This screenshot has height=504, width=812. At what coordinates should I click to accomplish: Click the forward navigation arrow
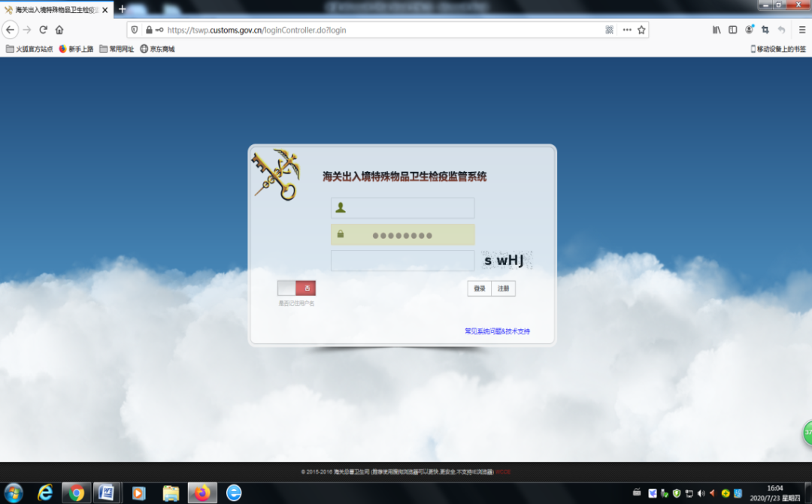[x=27, y=30]
